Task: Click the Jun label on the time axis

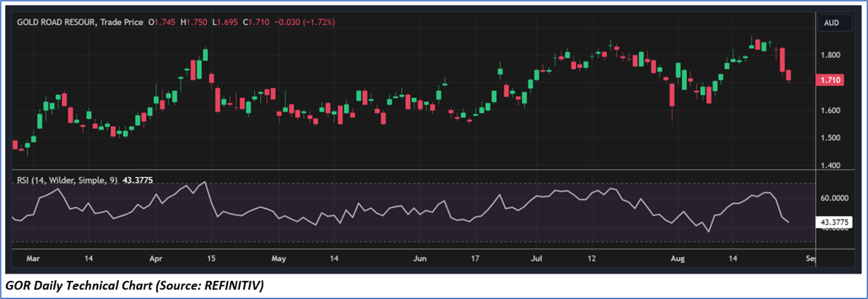Action: 421,258
